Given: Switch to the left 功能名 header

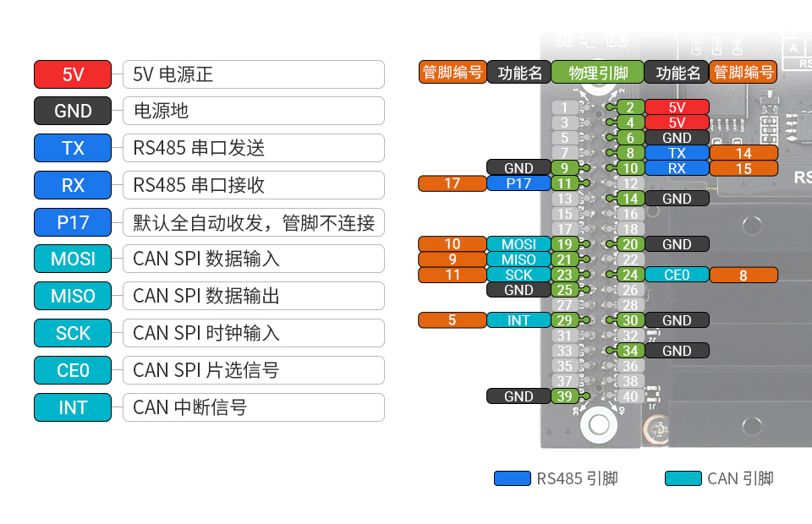Looking at the screenshot, I should click(x=518, y=72).
